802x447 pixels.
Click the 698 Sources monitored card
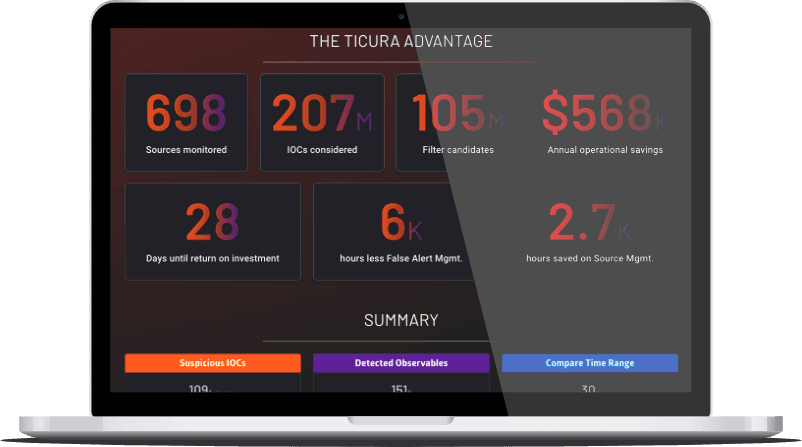pos(186,122)
